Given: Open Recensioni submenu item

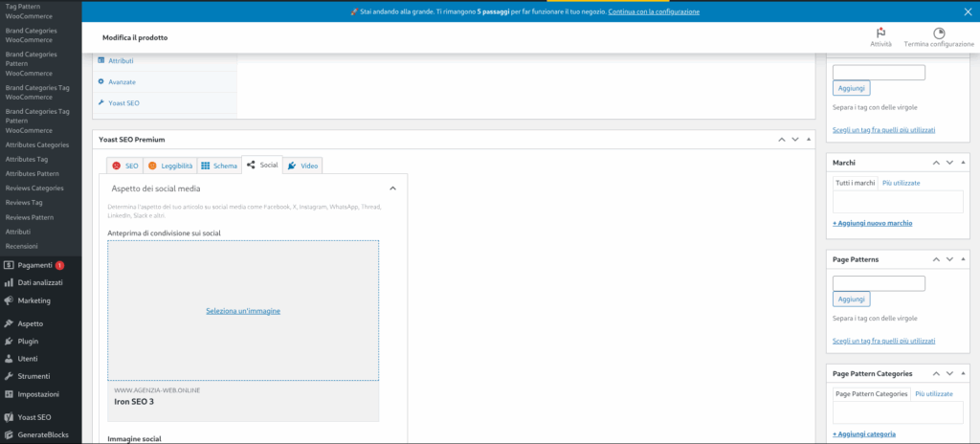Looking at the screenshot, I should pos(21,246).
